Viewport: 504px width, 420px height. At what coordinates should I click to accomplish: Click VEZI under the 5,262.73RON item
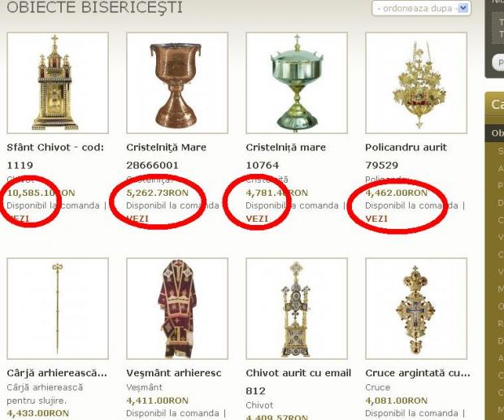pos(137,219)
